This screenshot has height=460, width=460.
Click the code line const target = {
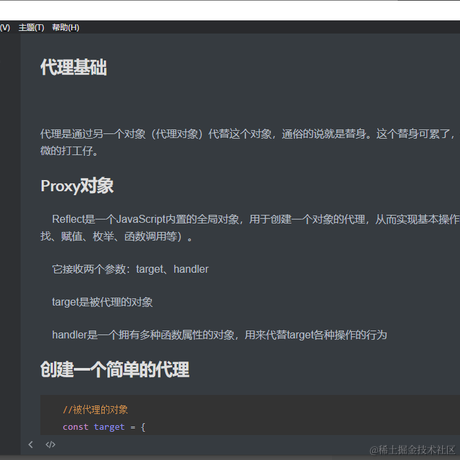[104, 427]
